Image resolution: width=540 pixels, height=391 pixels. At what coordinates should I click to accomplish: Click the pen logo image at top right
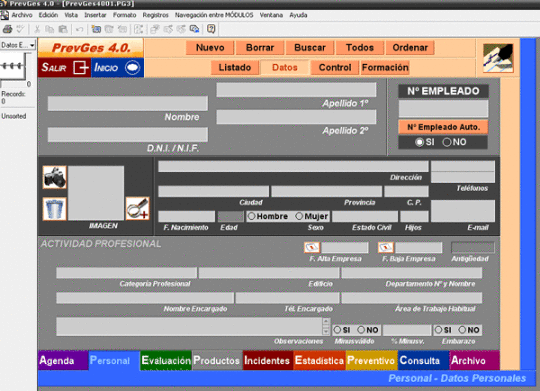[x=498, y=58]
